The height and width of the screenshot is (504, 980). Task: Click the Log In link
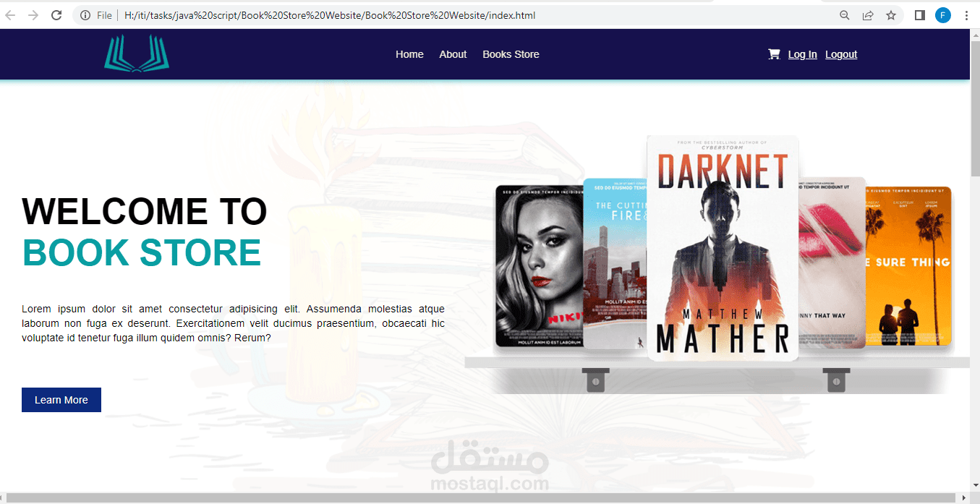pos(803,54)
